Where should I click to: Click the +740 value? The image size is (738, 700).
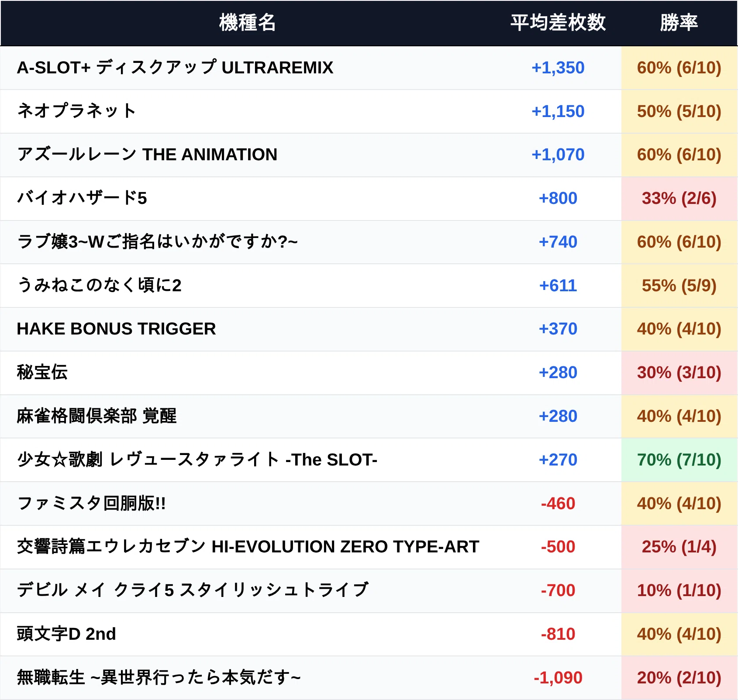[558, 242]
